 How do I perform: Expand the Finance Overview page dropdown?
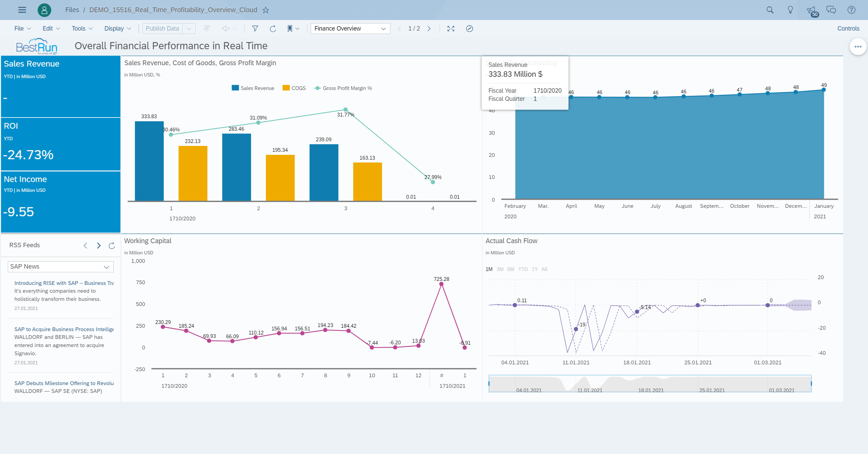(x=383, y=29)
